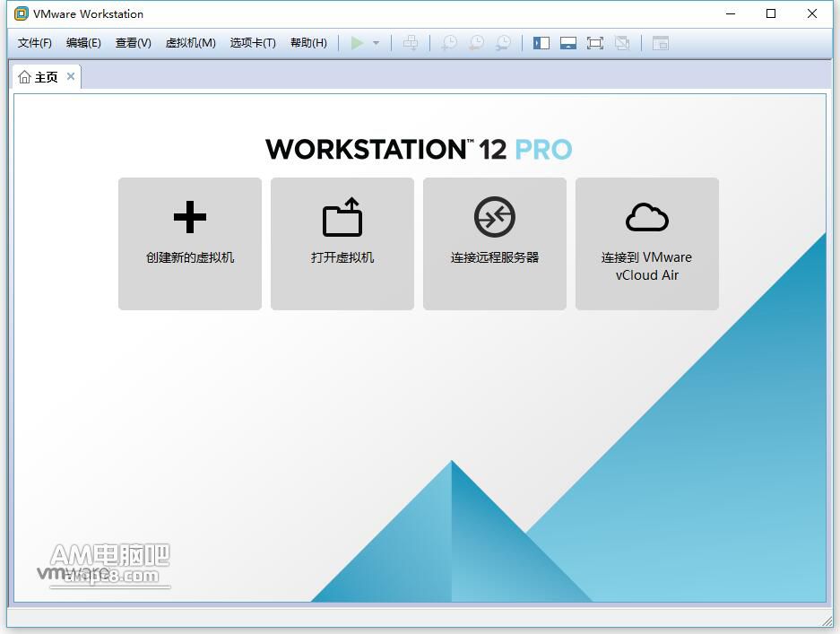Maximize the VMware Workstation window
Viewport: 840px width, 634px height.
pyautogui.click(x=771, y=14)
